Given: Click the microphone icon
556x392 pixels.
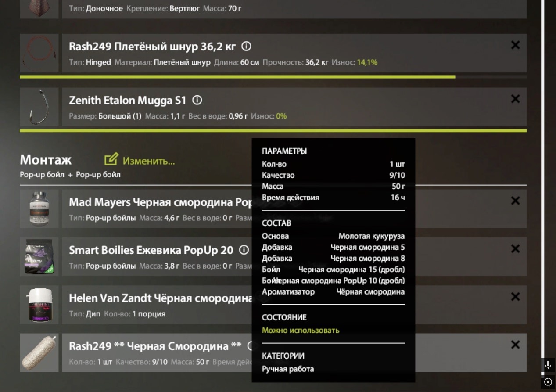Looking at the screenshot, I should point(548,364).
